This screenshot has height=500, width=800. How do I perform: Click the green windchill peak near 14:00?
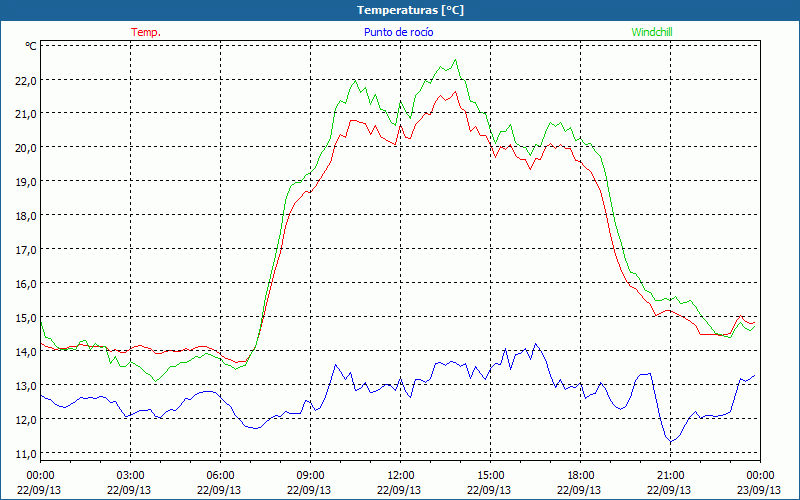pyautogui.click(x=455, y=60)
